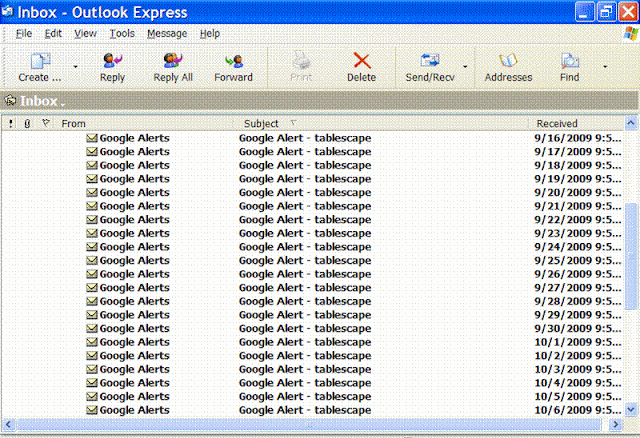Click the envelope icon of the 9/23/2009 message
This screenshot has height=438, width=640.
tap(92, 233)
